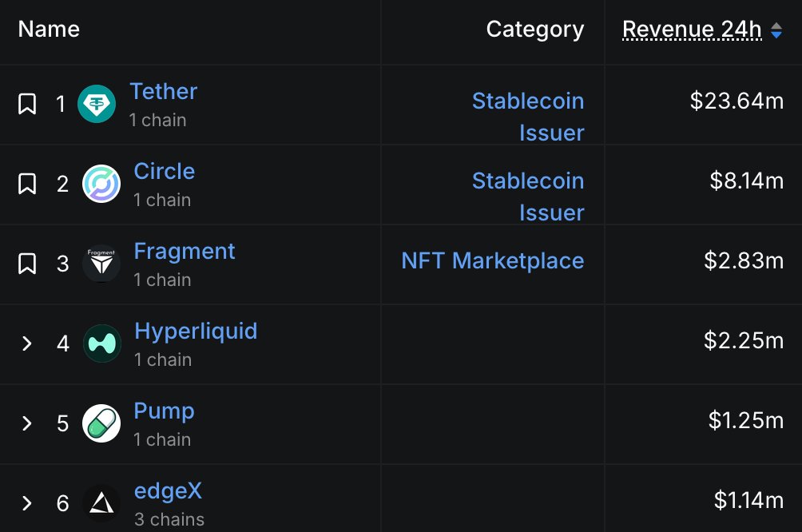Open the Tether project link
This screenshot has height=532, width=802.
coord(163,92)
